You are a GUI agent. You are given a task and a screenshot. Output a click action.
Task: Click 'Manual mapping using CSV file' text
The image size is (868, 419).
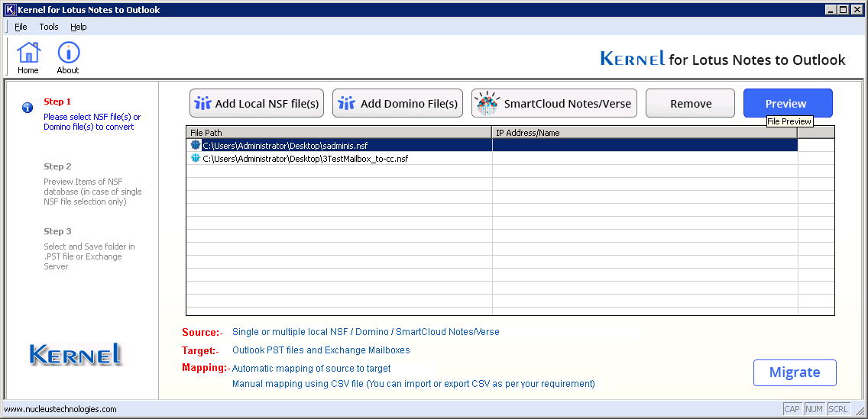tap(298, 384)
